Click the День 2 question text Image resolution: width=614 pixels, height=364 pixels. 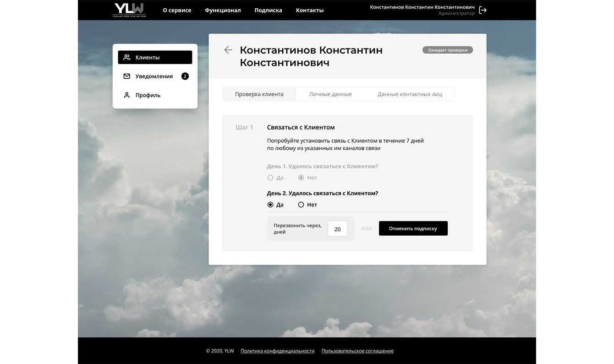pos(323,193)
